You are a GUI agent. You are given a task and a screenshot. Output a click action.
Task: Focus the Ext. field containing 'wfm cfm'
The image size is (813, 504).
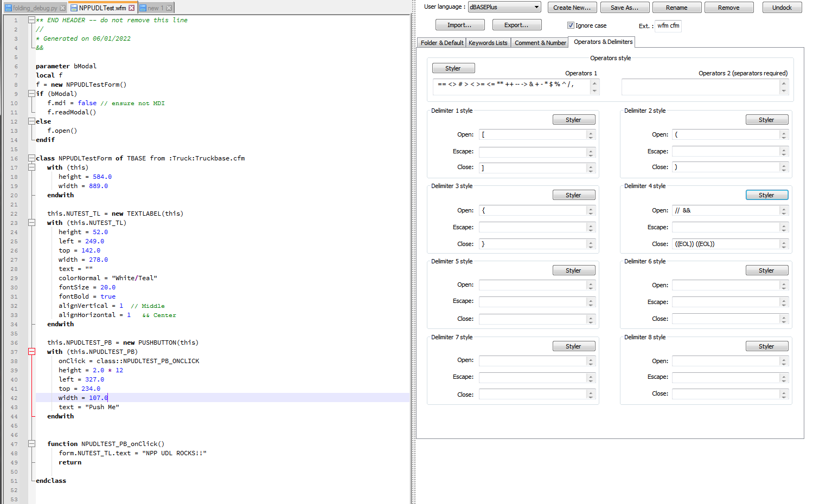coord(668,25)
